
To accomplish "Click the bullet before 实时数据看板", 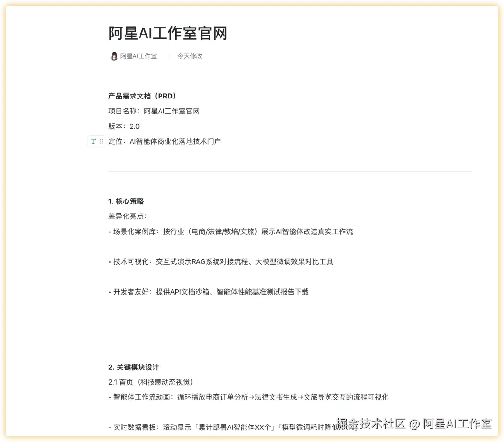I will click(109, 427).
